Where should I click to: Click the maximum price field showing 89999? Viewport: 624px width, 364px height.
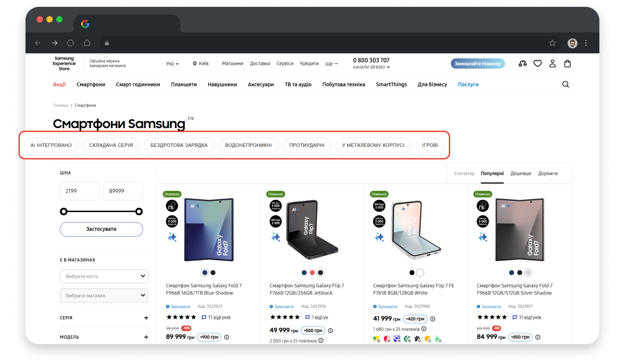(123, 191)
